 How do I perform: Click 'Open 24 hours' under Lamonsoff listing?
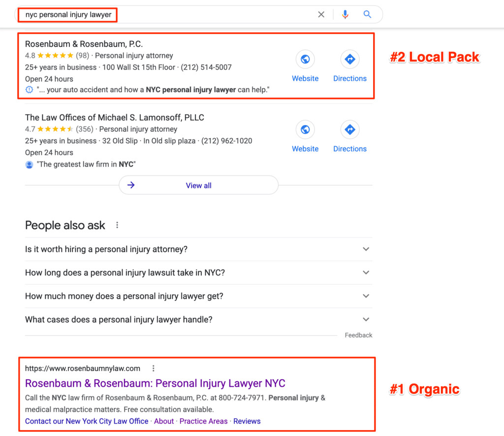click(x=49, y=153)
